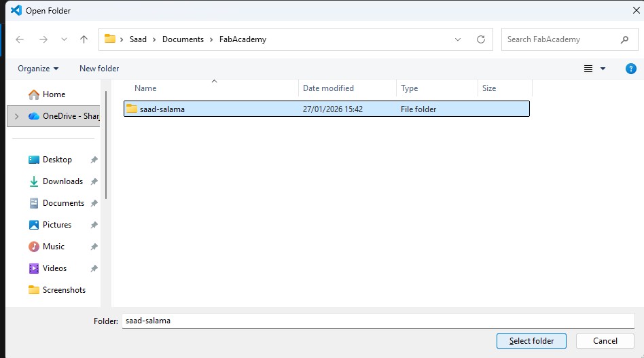Confirm with the Select folder button
Image resolution: width=644 pixels, height=358 pixels.
pyautogui.click(x=531, y=341)
